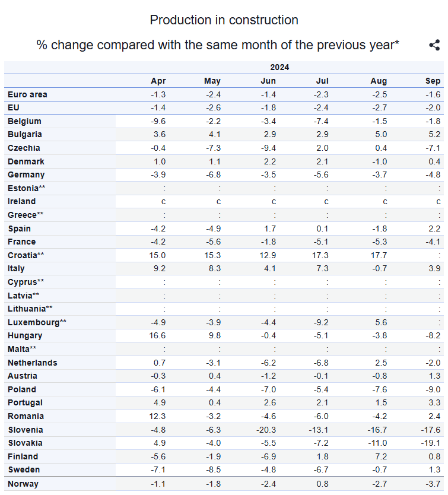The height and width of the screenshot is (495, 448).
Task: Select Croatia's August value 17.7
Action: [378, 255]
